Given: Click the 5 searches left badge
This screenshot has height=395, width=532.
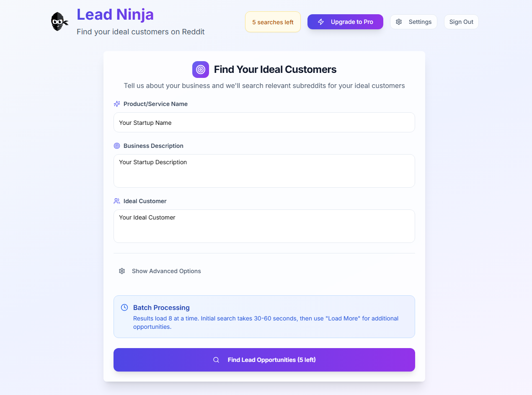Looking at the screenshot, I should coord(273,21).
